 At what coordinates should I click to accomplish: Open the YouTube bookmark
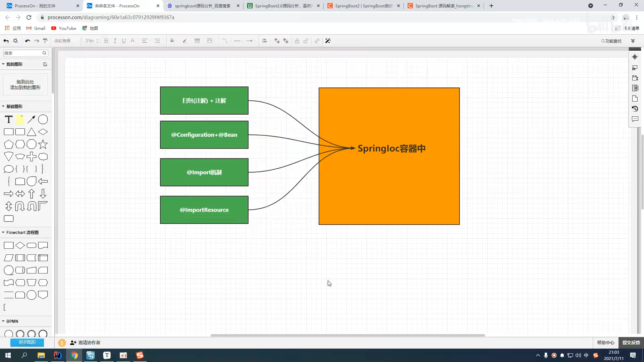pos(64,28)
